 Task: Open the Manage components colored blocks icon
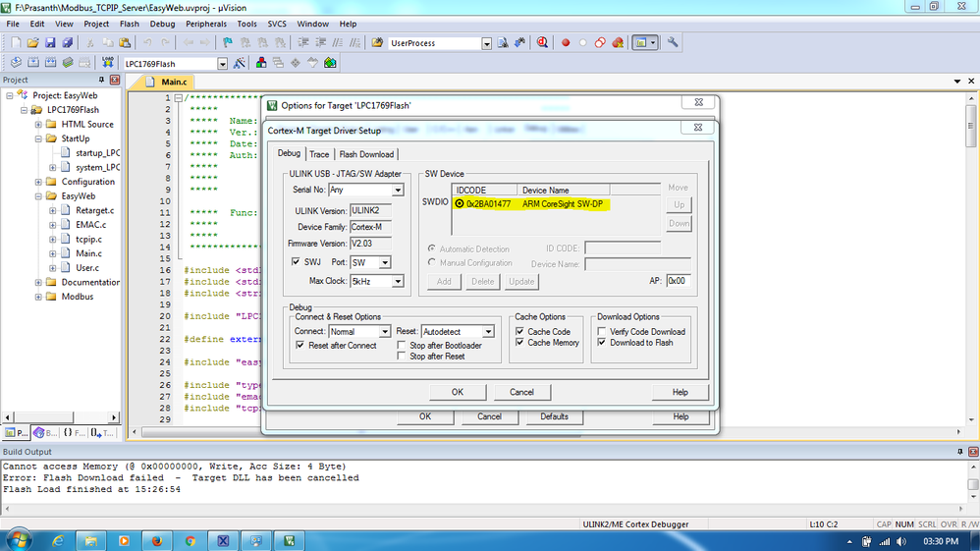[261, 63]
